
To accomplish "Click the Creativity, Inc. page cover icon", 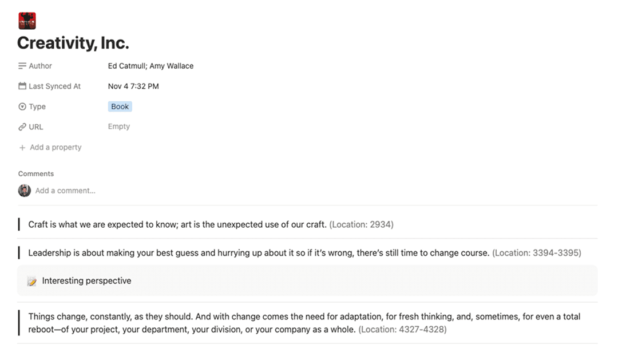I will tap(27, 21).
